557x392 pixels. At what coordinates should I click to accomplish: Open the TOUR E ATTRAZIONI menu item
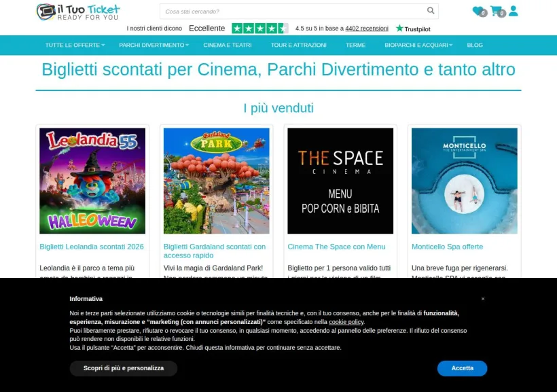(298, 45)
